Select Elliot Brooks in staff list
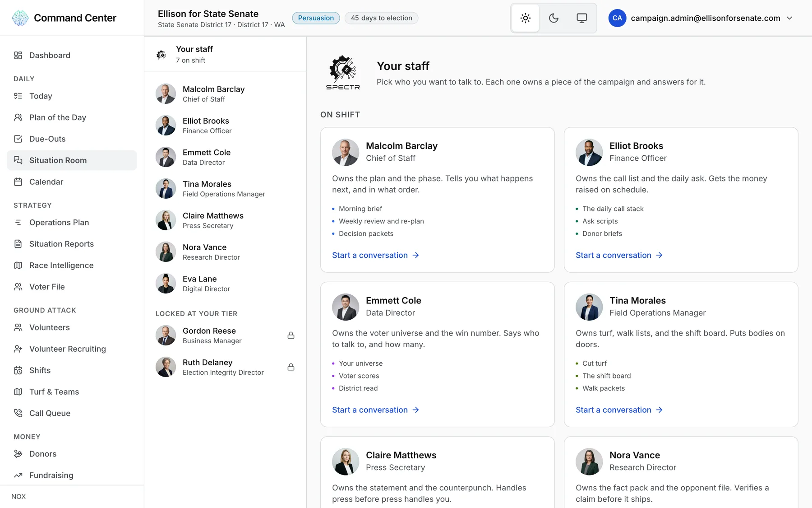 click(225, 126)
